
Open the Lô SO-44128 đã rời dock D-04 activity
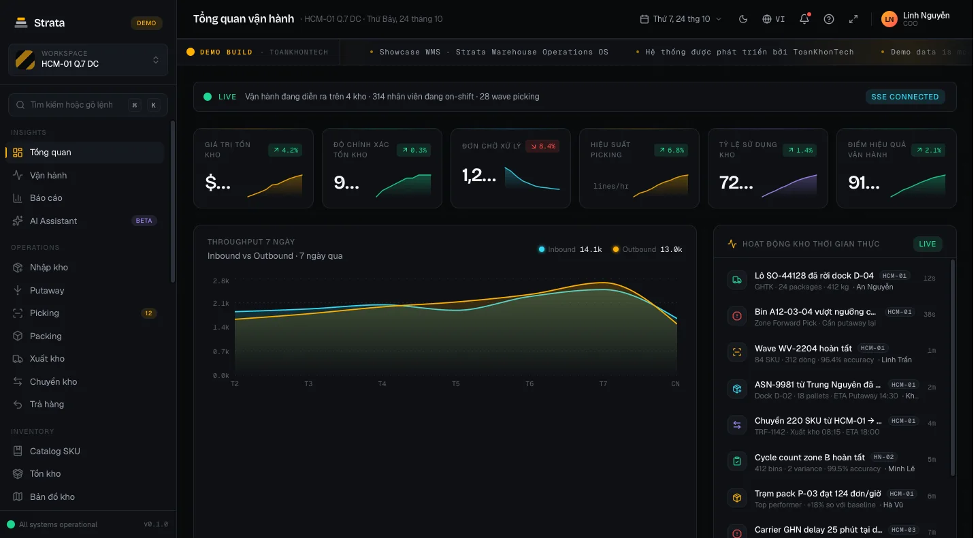click(832, 281)
